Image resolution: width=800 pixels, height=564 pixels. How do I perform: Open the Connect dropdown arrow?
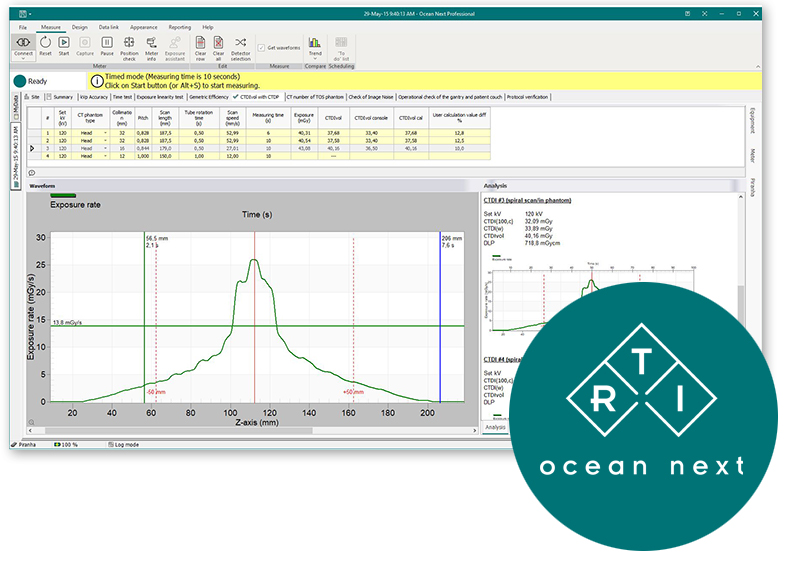23,59
